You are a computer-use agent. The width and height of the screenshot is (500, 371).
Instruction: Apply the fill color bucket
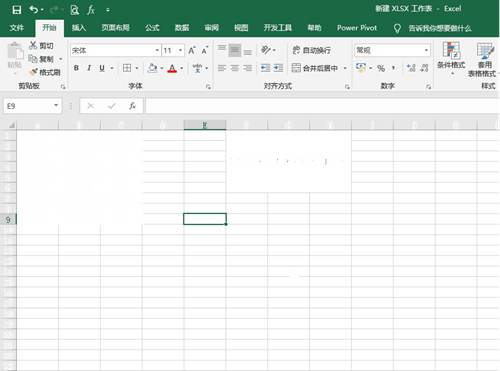pos(152,68)
